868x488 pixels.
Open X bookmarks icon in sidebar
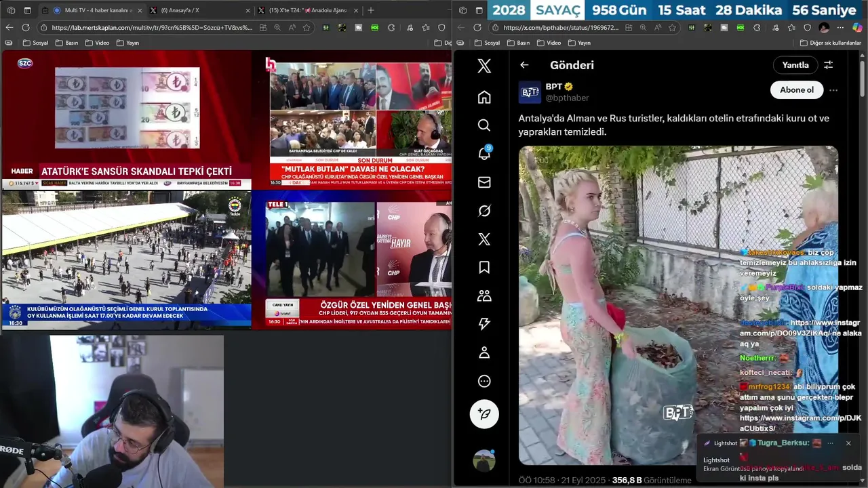484,268
